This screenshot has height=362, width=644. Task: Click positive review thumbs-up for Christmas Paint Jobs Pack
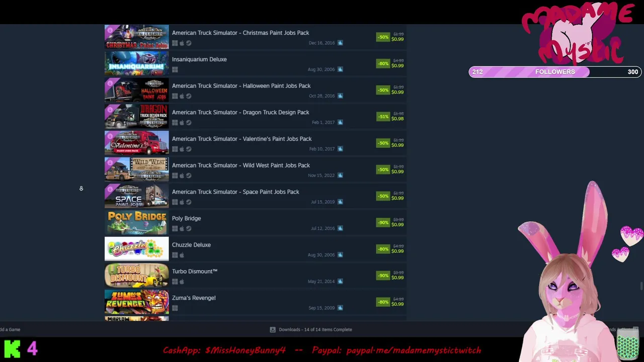pyautogui.click(x=340, y=43)
